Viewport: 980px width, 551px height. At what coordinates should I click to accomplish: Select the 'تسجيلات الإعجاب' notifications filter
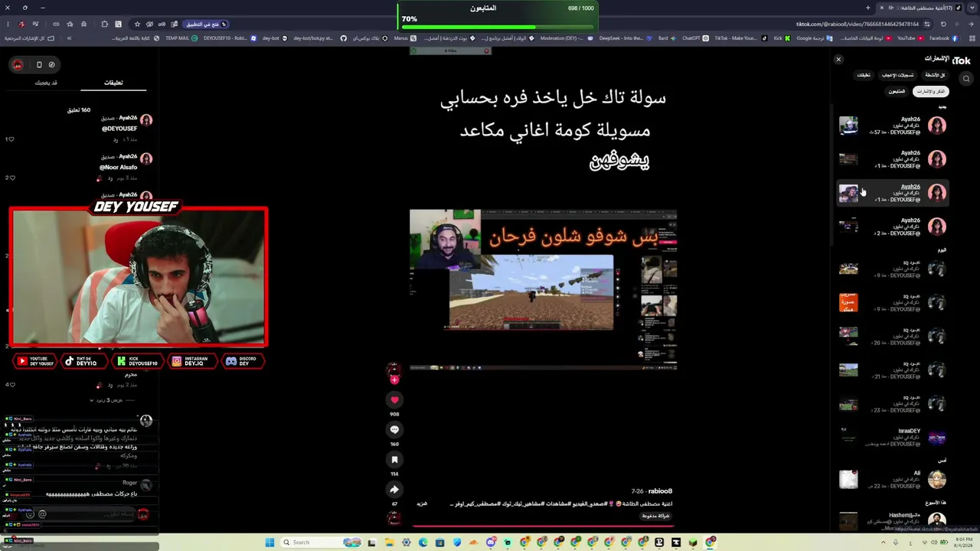pos(897,75)
